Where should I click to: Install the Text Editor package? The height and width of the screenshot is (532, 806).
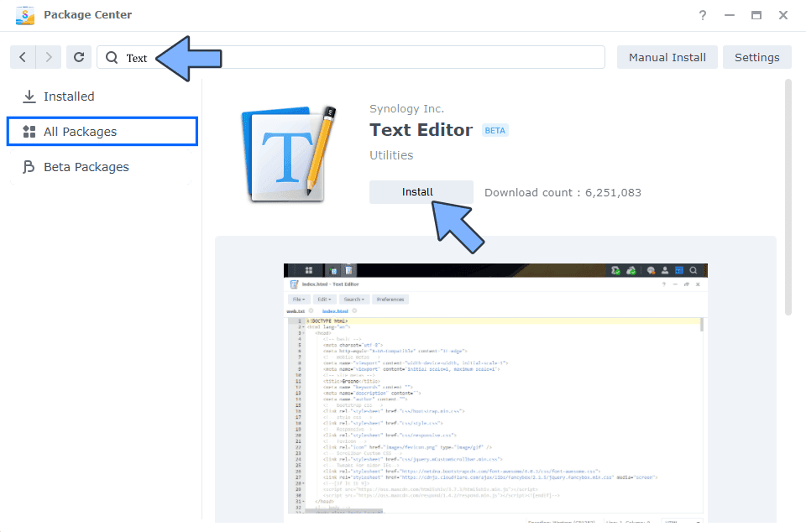[421, 192]
